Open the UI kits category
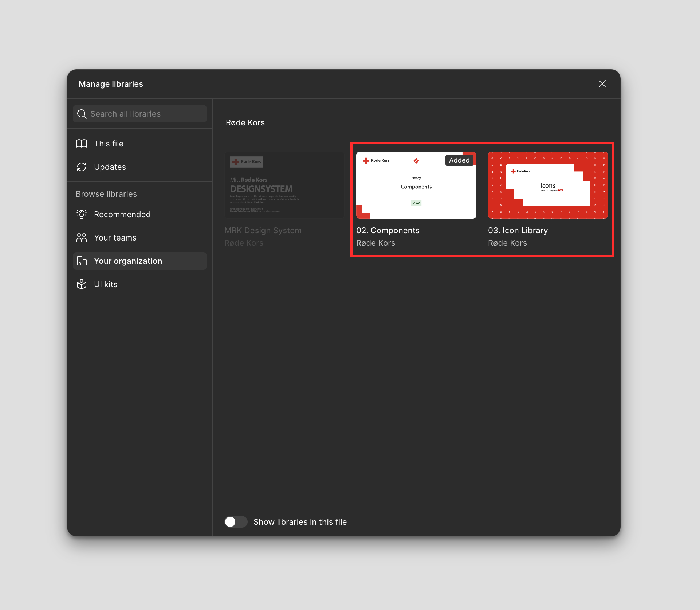Image resolution: width=700 pixels, height=610 pixels. coord(106,284)
